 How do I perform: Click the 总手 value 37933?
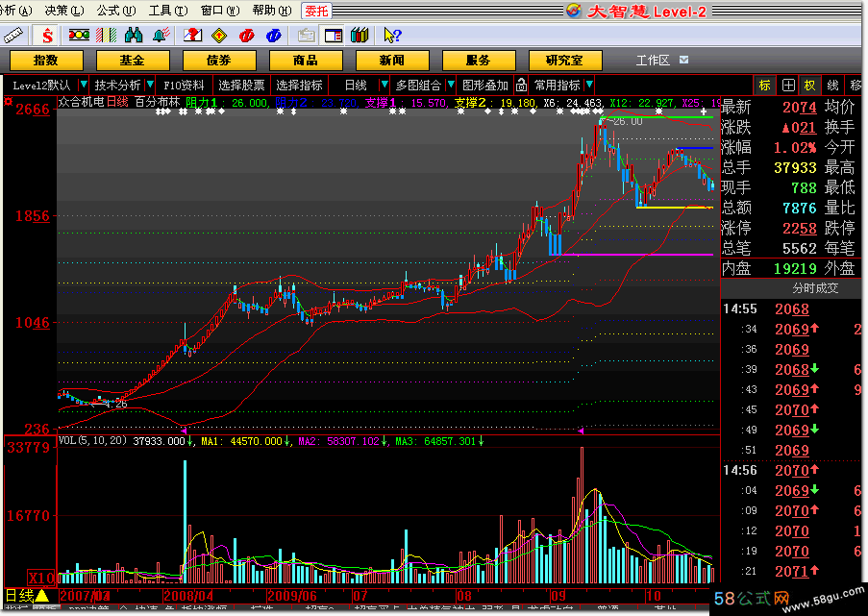(795, 168)
